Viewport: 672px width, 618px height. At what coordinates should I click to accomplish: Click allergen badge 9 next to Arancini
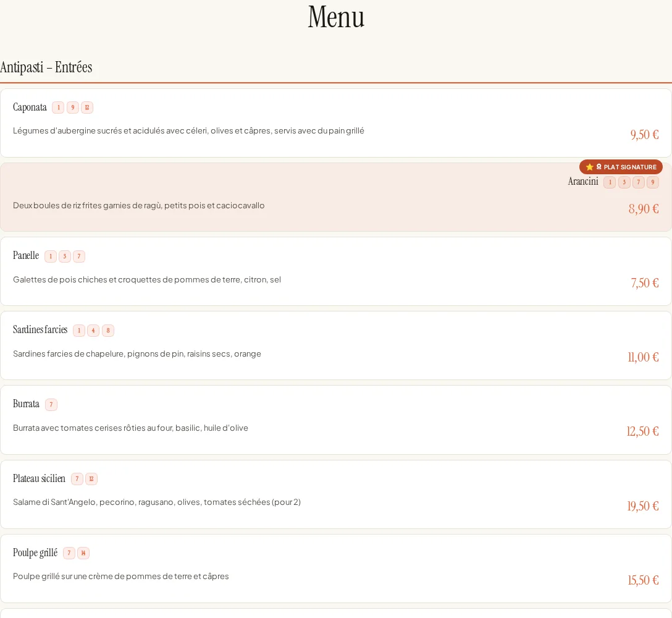point(653,182)
